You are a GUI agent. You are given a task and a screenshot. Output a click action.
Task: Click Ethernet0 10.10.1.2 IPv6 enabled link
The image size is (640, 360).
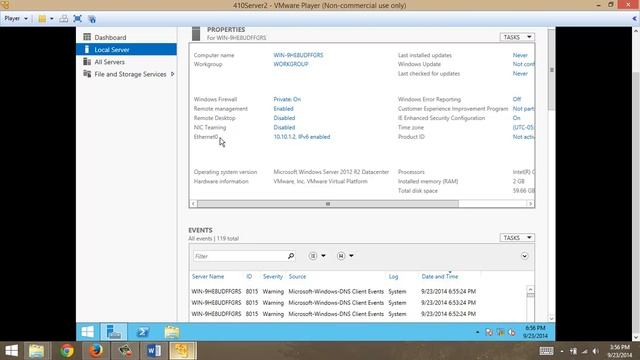click(x=302, y=137)
